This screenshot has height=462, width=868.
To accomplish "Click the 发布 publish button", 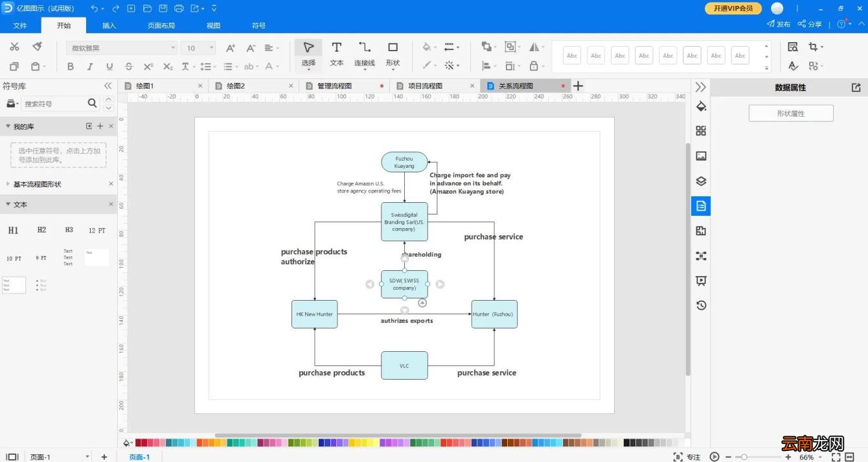I will point(779,24).
